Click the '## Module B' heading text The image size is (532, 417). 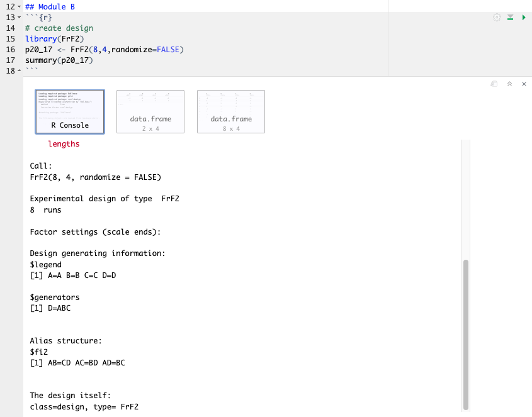point(50,7)
